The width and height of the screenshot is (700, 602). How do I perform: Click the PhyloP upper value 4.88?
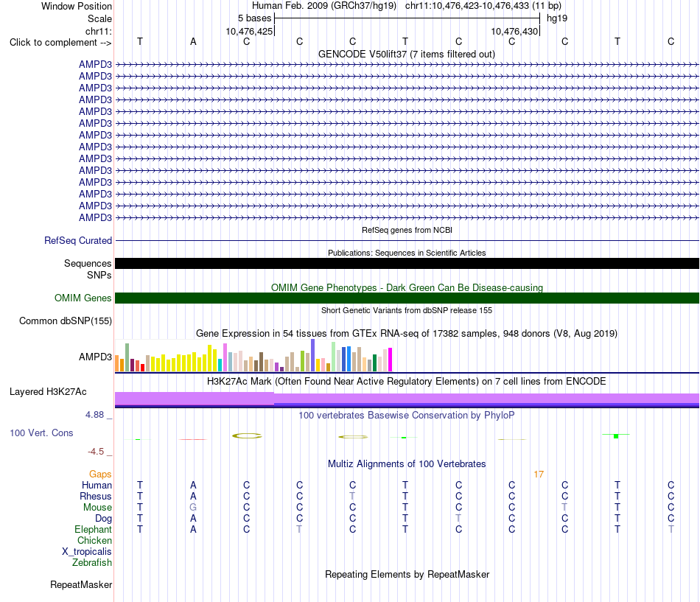point(94,415)
